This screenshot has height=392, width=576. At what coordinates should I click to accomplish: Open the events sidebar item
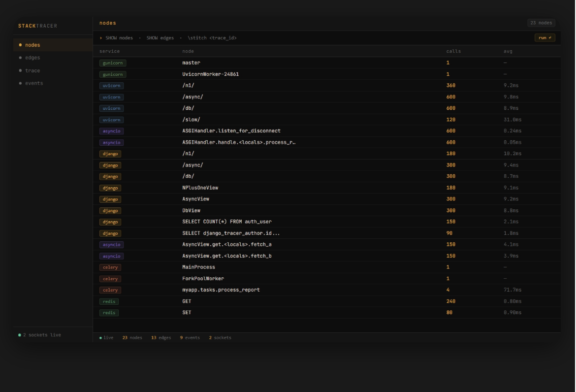(x=53, y=83)
